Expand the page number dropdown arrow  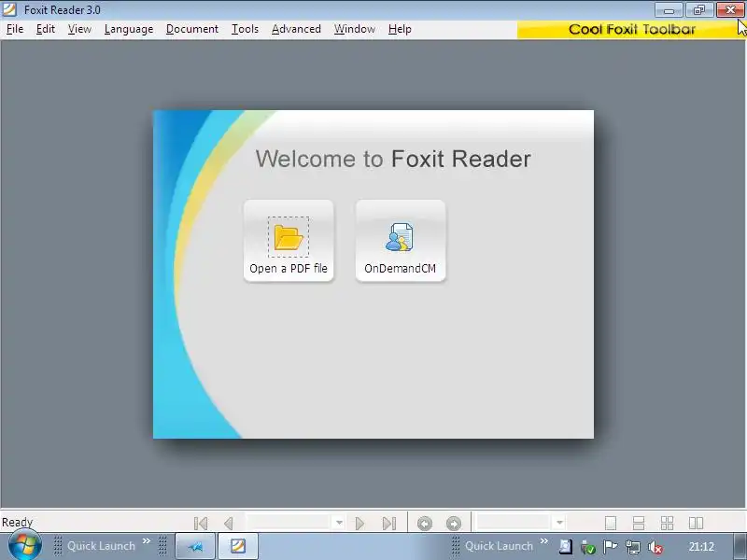(339, 523)
